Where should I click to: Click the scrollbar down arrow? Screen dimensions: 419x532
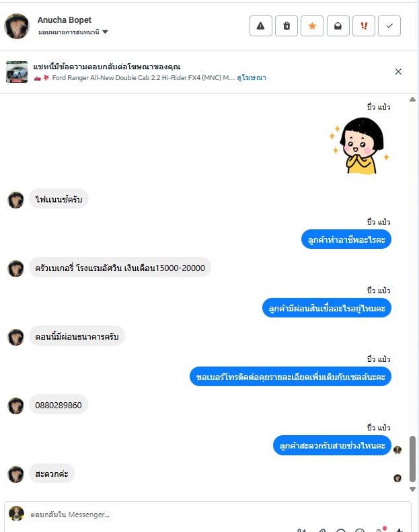click(412, 489)
